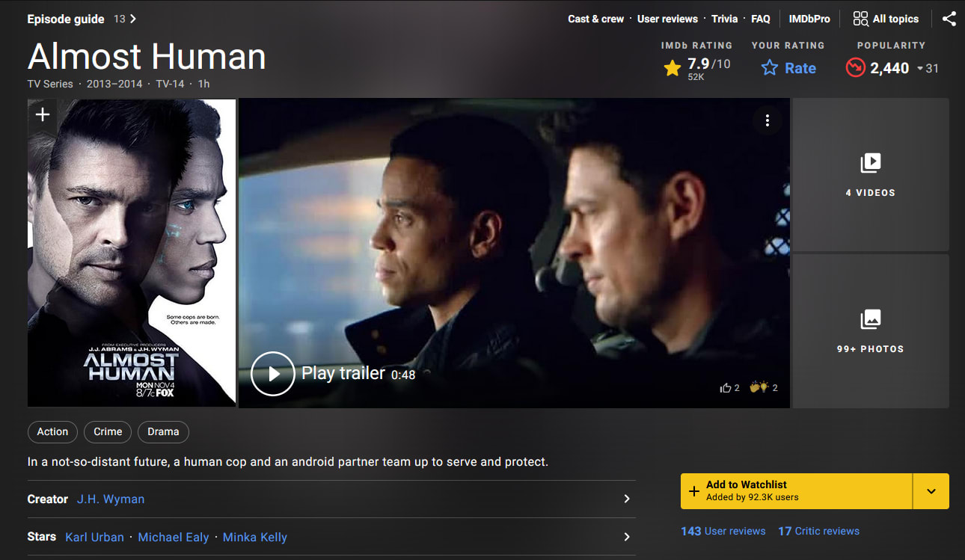Viewport: 965px width, 560px height.
Task: Select the Action genre chip
Action: (x=52, y=431)
